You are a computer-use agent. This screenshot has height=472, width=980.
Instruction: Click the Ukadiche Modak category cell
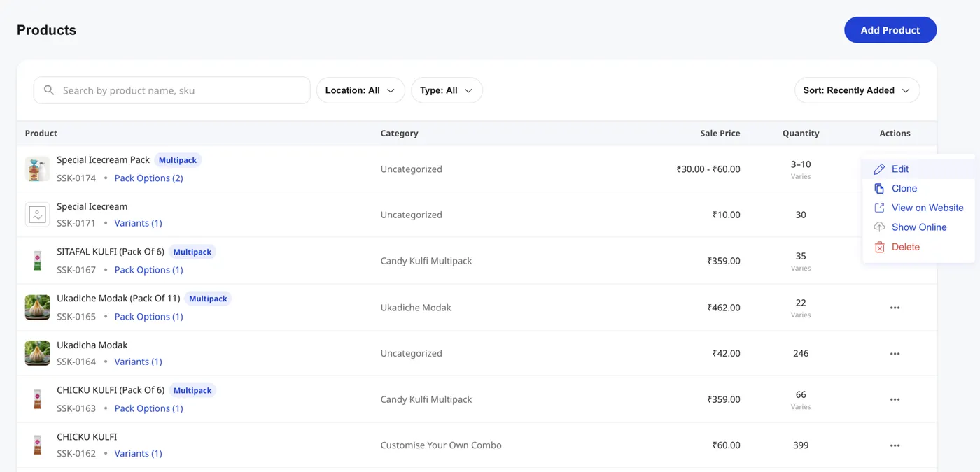tap(416, 308)
